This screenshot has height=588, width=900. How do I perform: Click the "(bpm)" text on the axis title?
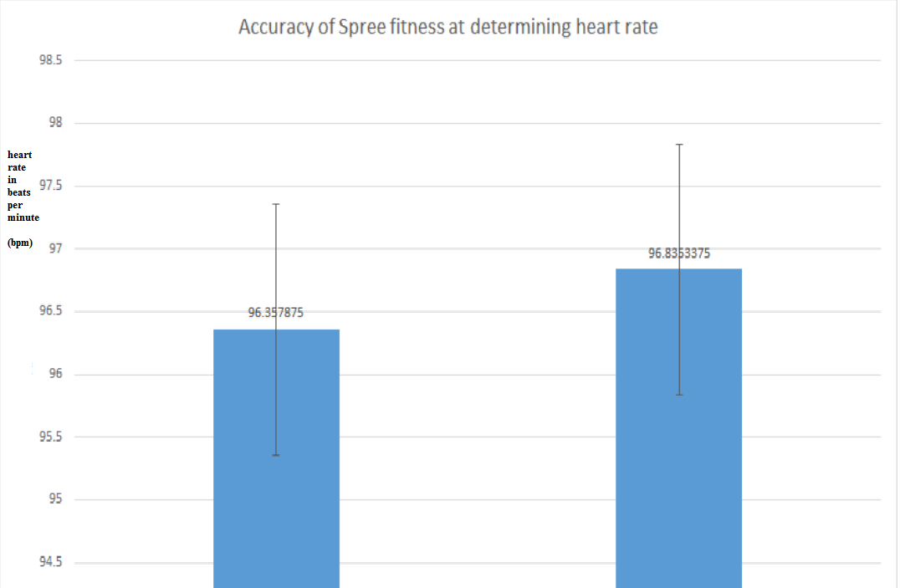coord(20,243)
